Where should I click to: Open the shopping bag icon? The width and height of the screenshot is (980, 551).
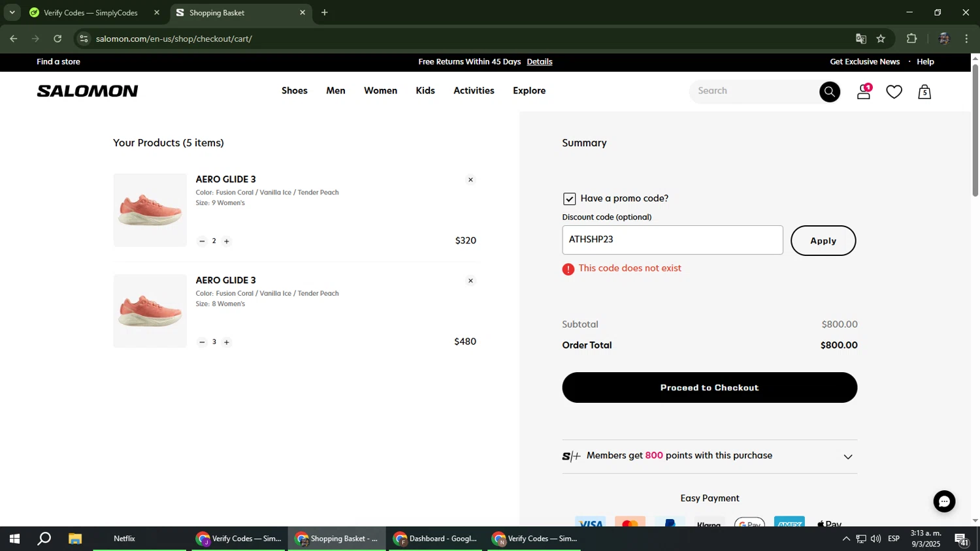[924, 92]
